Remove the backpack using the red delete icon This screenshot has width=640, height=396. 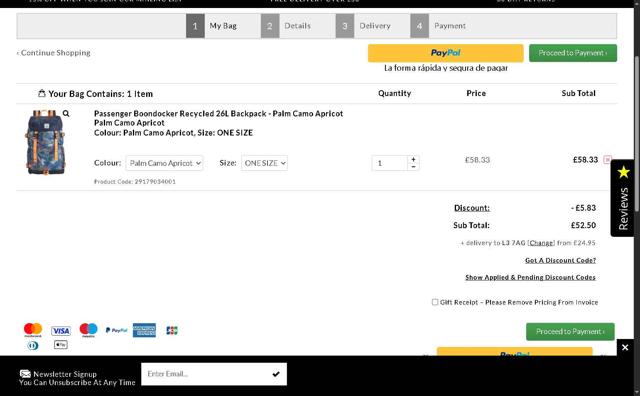[607, 160]
